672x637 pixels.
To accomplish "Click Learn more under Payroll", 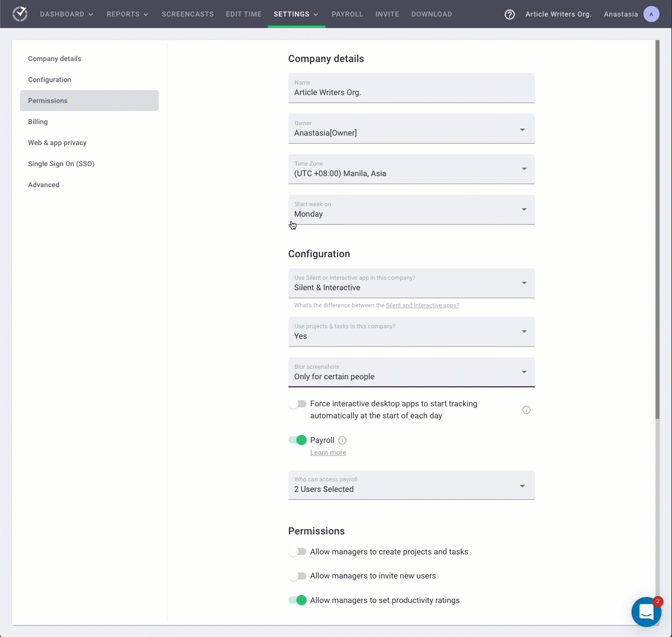I will click(x=328, y=452).
